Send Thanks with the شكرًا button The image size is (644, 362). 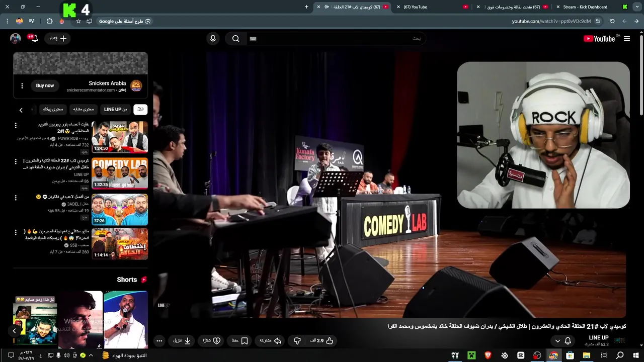(211, 341)
